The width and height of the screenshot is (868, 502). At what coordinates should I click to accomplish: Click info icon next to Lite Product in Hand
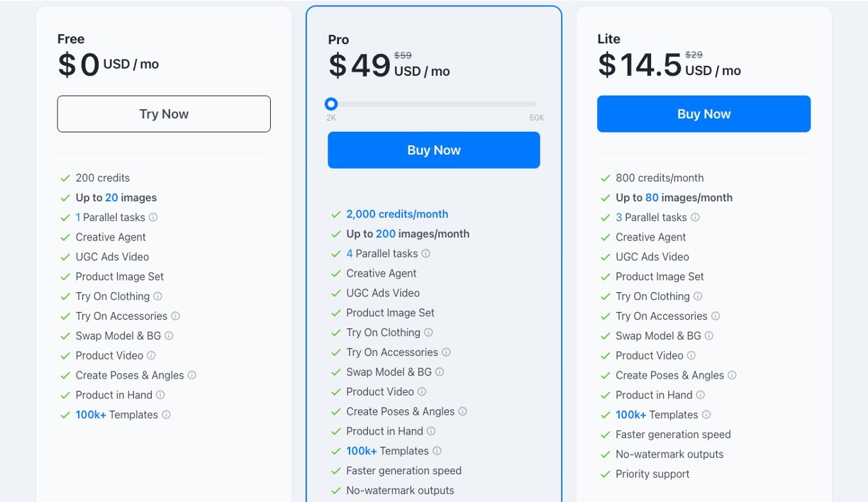coord(701,395)
